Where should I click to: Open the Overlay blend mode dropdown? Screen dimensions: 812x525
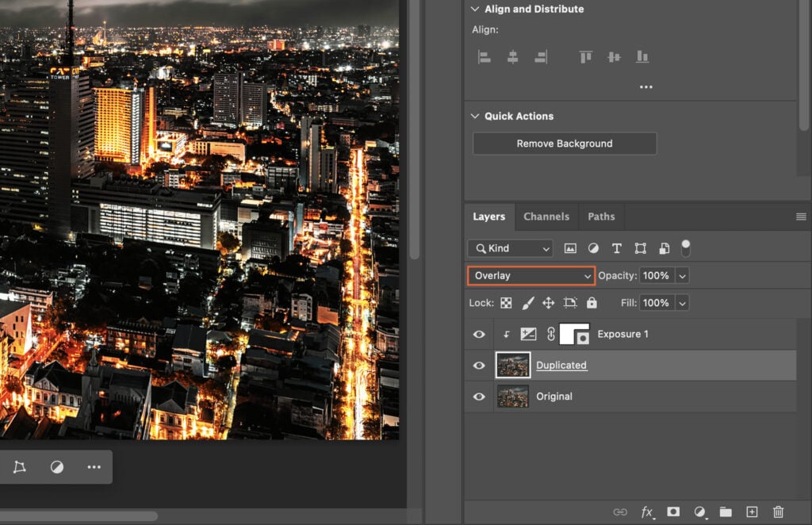pos(530,275)
